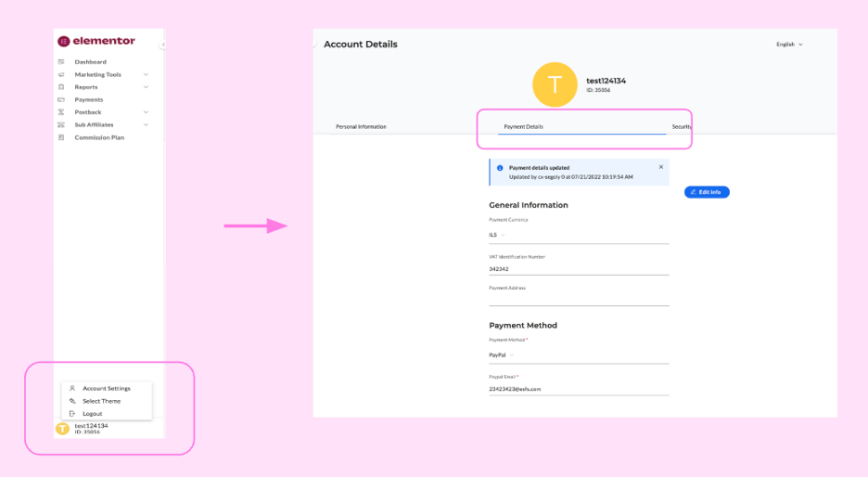
Task: Click the Account Settings person icon
Action: tap(72, 389)
